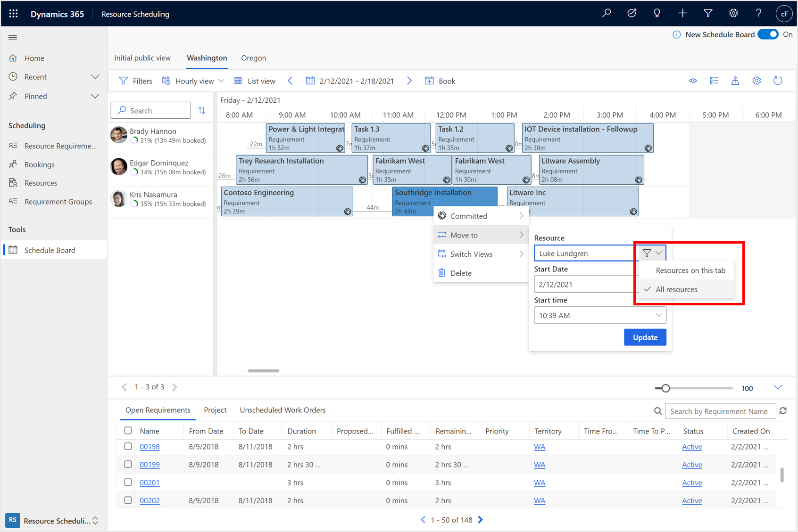Choose Delete in context menu

pos(481,273)
